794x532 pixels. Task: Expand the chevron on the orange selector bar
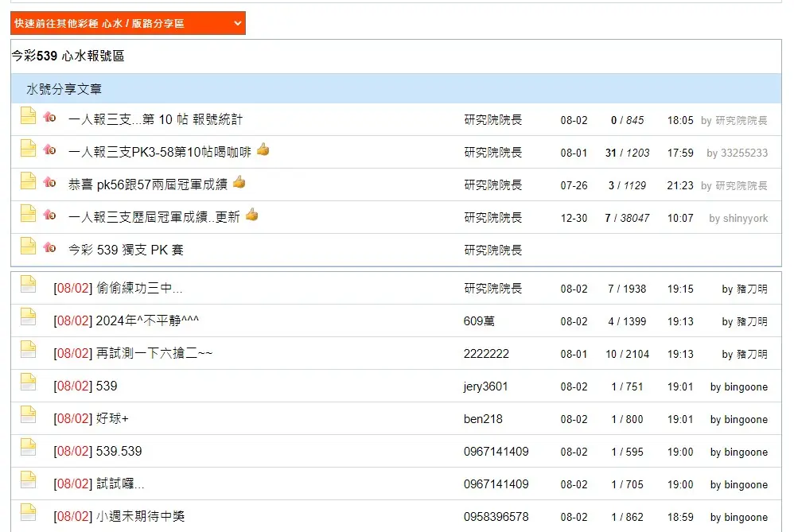point(236,23)
